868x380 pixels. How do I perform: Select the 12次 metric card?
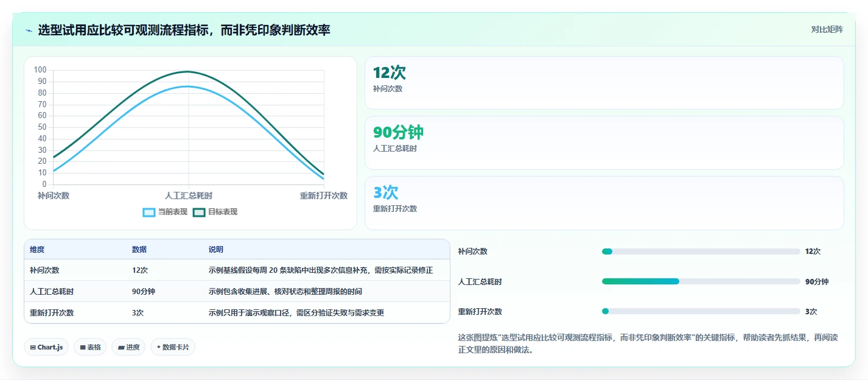604,83
